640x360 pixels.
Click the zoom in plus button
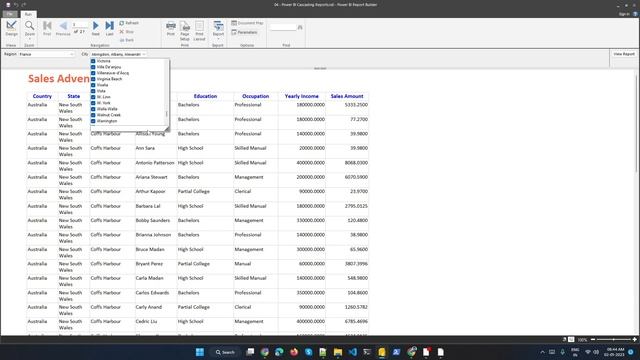(634, 340)
